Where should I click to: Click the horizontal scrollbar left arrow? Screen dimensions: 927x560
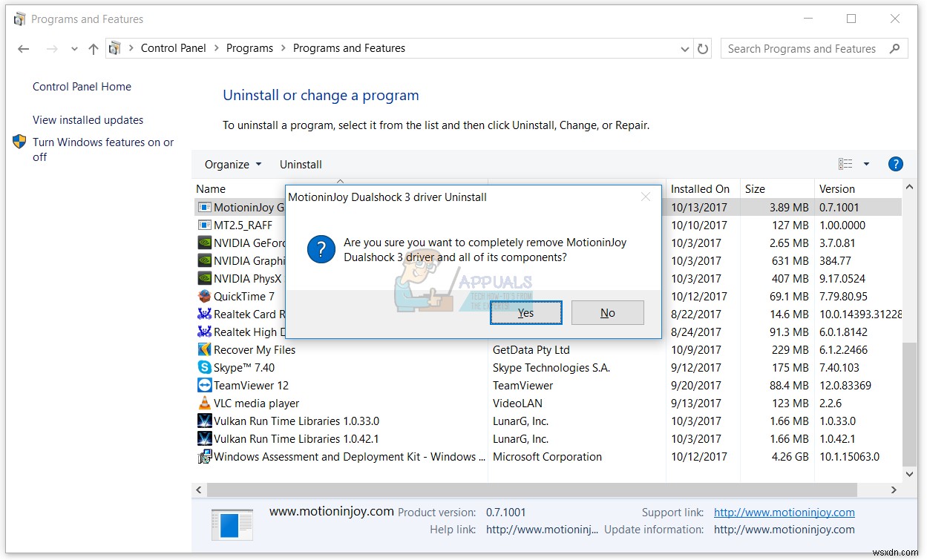coord(198,490)
